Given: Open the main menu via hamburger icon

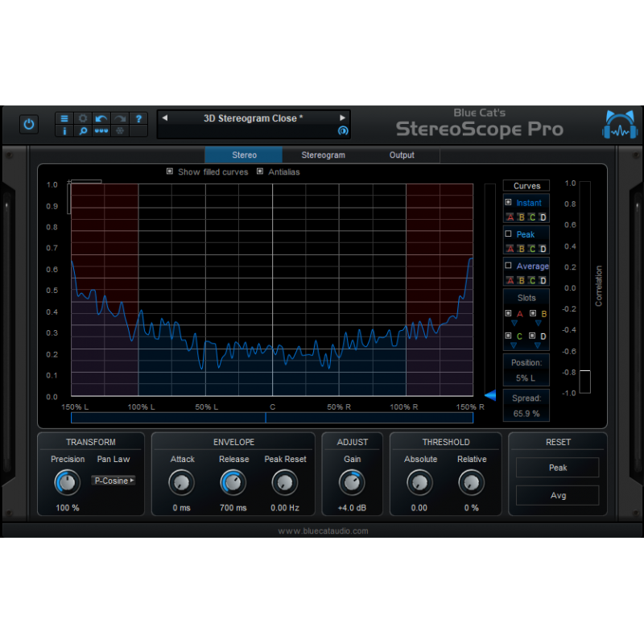Looking at the screenshot, I should (x=64, y=118).
